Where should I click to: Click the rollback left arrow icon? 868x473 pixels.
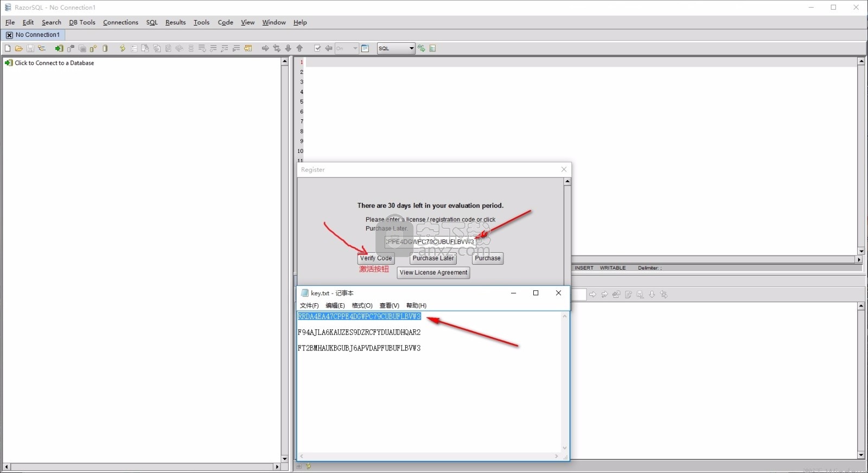click(329, 48)
